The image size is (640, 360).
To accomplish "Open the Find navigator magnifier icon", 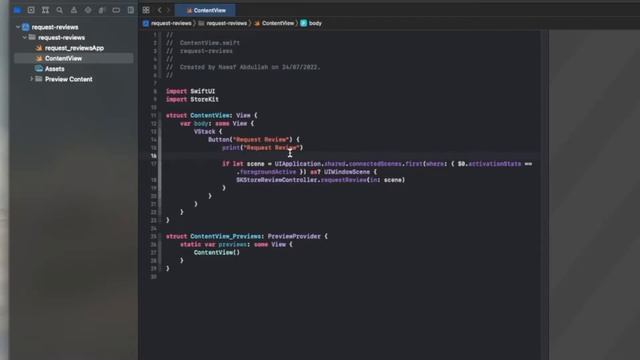I will pos(60,10).
